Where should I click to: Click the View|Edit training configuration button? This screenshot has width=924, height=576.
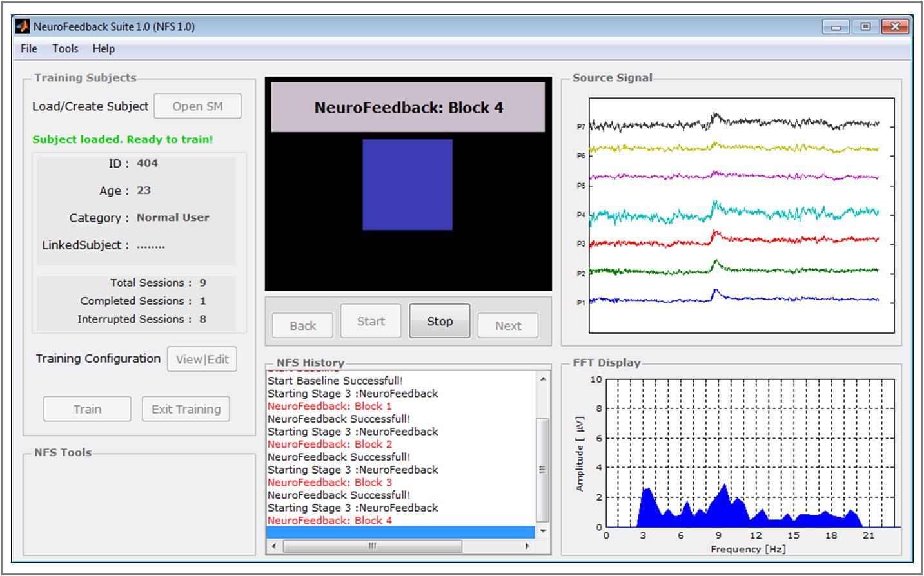(x=202, y=360)
